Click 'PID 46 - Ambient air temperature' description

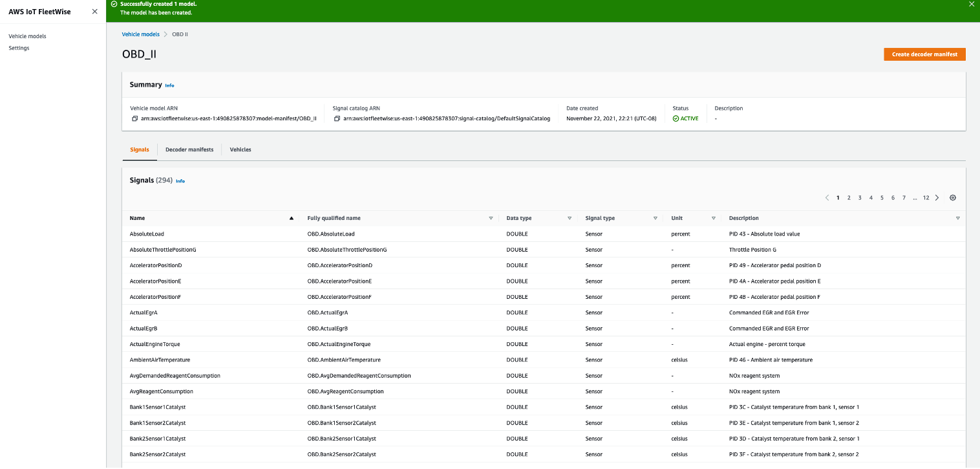pos(771,360)
